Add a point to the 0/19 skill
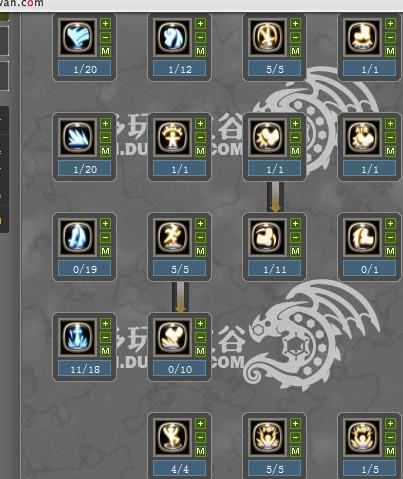This screenshot has width=403, height=479. click(x=105, y=223)
